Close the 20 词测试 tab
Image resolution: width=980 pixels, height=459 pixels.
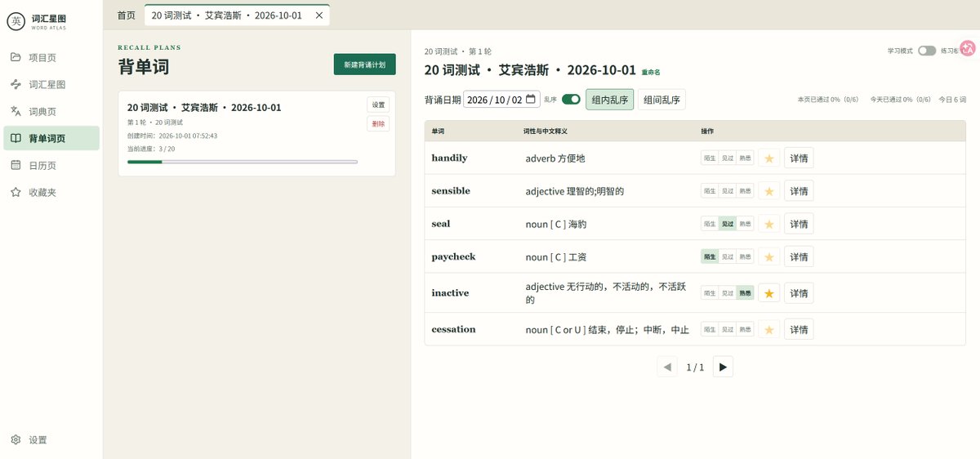point(319,16)
